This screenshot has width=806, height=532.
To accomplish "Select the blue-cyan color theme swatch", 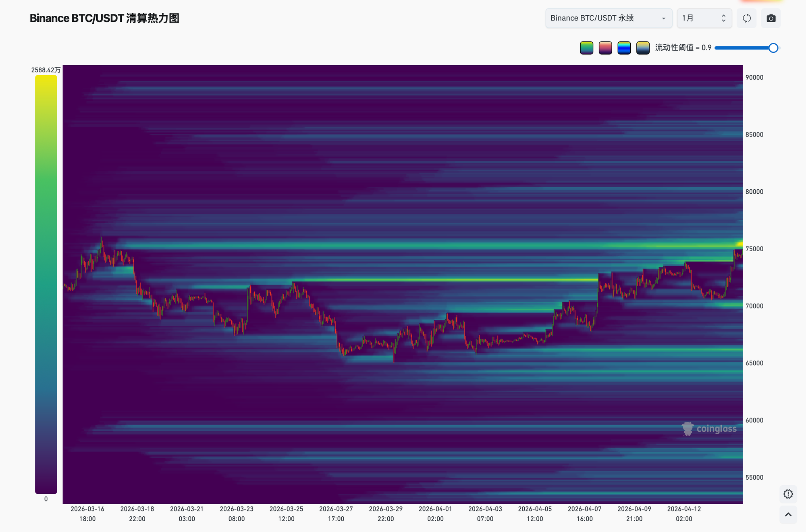I will [624, 48].
